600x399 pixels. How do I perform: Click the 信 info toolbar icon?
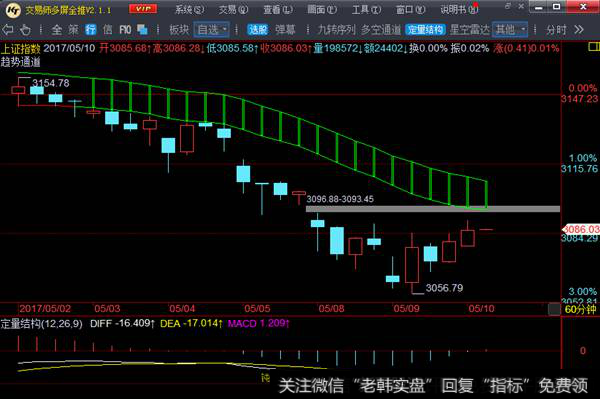(108, 29)
